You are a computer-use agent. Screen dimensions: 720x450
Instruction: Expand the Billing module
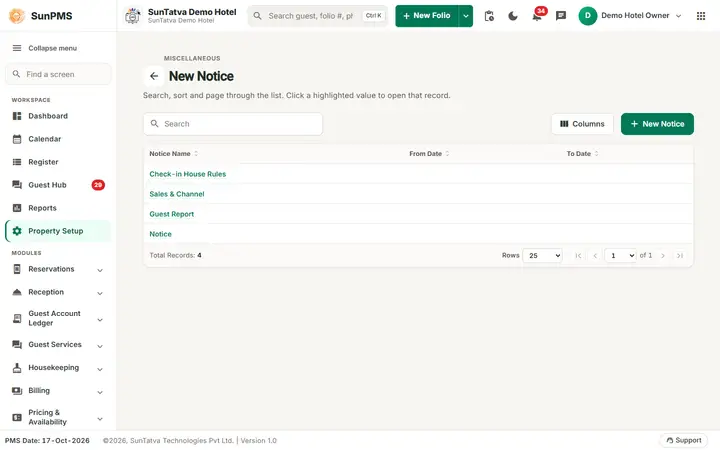pos(100,392)
